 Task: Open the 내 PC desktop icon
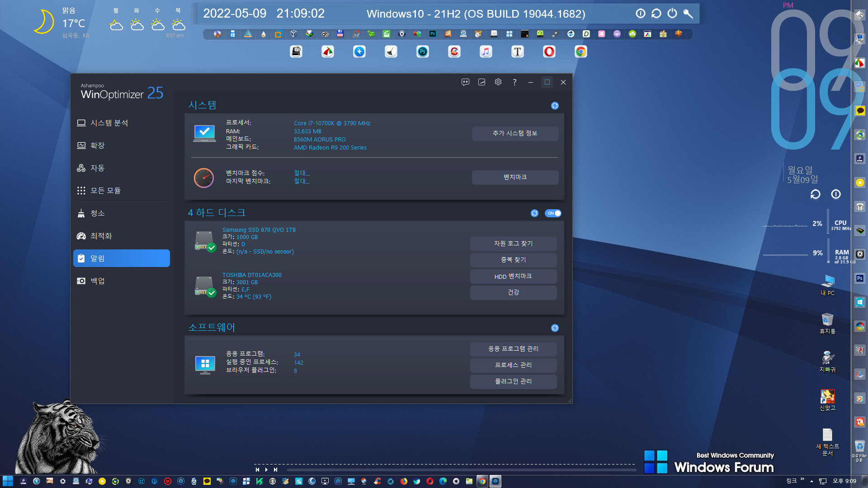point(827,285)
